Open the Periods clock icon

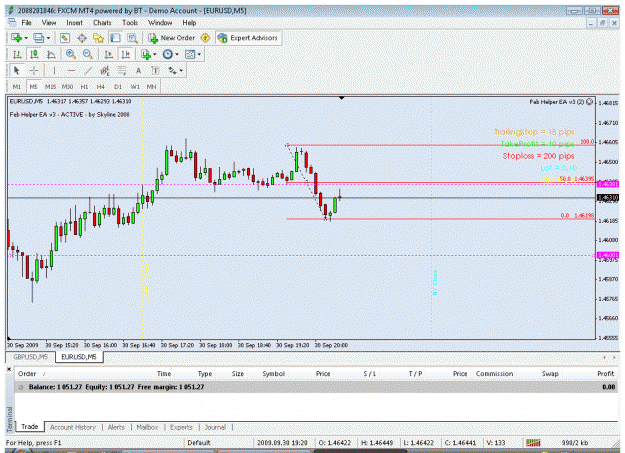click(x=168, y=54)
